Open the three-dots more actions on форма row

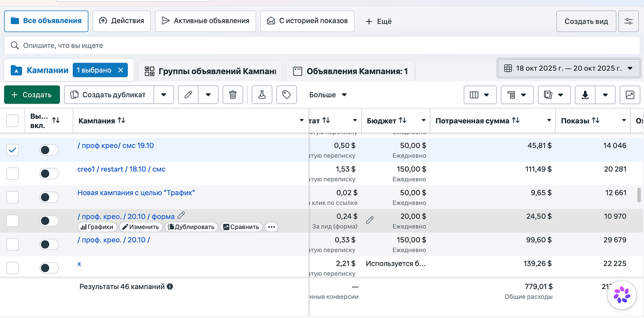click(271, 227)
